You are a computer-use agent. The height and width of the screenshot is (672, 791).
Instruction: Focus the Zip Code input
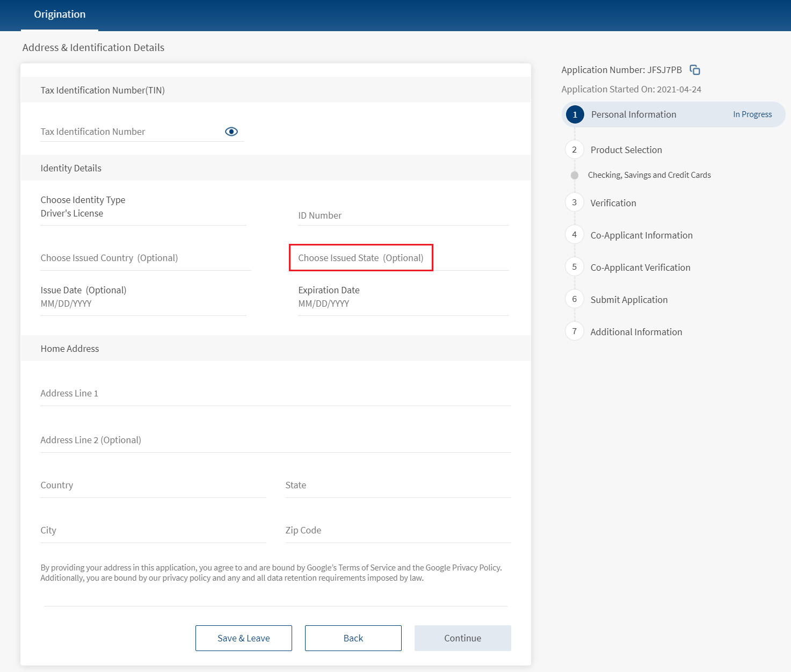[x=397, y=531]
